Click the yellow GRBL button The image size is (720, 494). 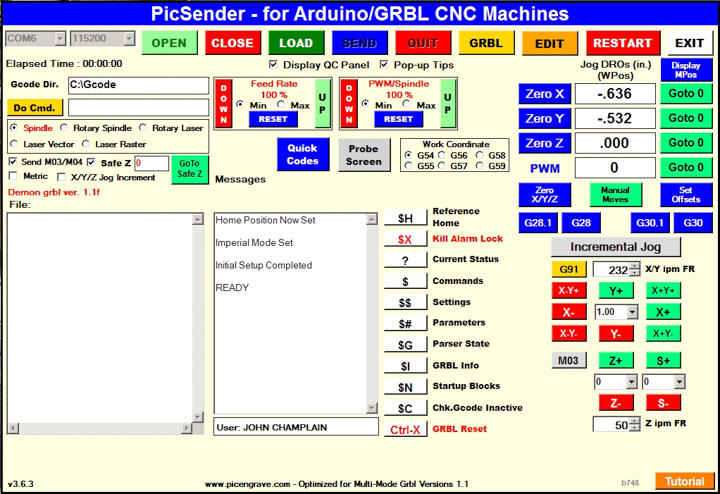pyautogui.click(x=486, y=43)
